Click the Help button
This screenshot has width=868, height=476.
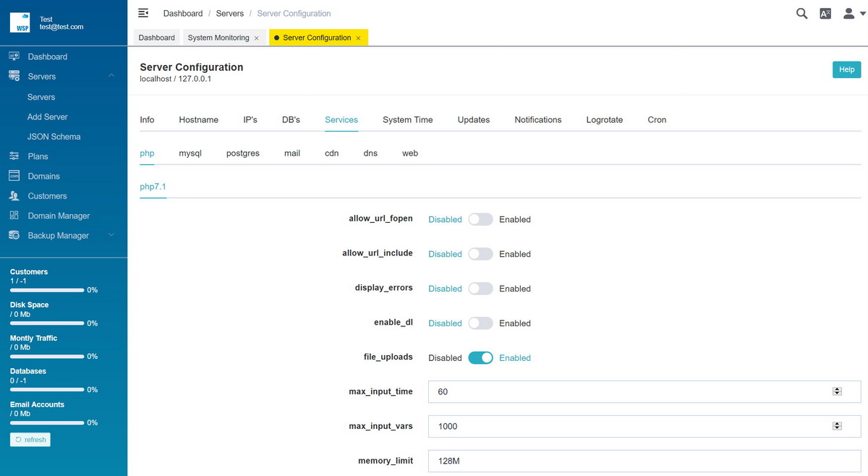[x=846, y=69]
